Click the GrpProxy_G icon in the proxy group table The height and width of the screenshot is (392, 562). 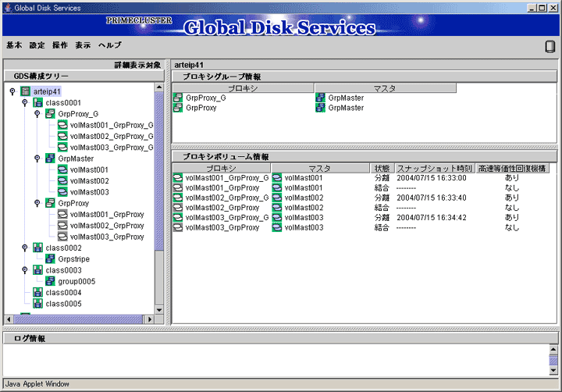pos(178,97)
